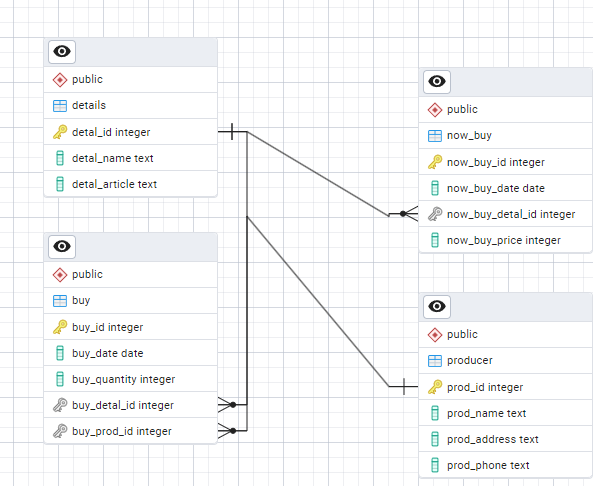Click the column icon for detal_article

(60, 184)
